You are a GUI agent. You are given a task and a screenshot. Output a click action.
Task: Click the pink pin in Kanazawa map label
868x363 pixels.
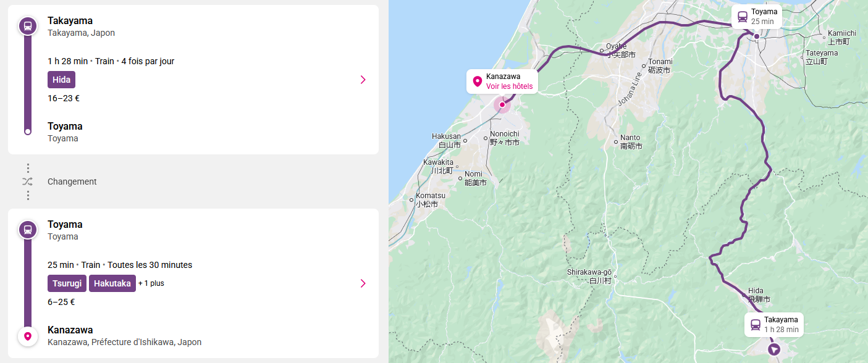click(477, 81)
